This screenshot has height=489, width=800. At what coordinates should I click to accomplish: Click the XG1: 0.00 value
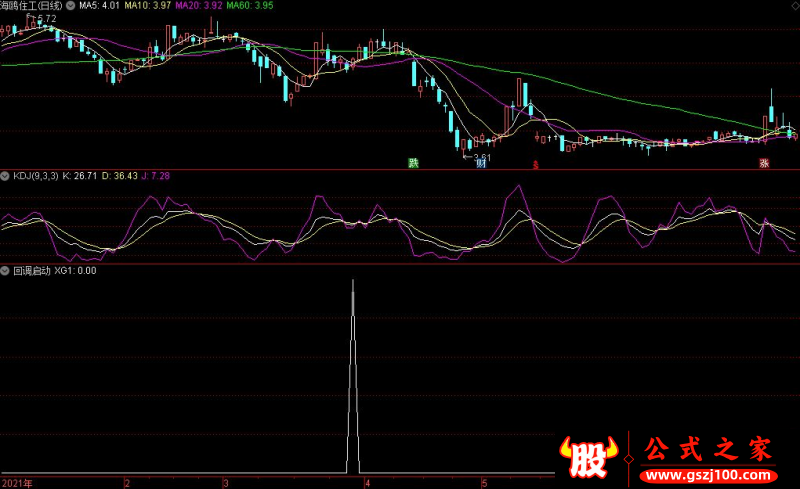(76, 271)
